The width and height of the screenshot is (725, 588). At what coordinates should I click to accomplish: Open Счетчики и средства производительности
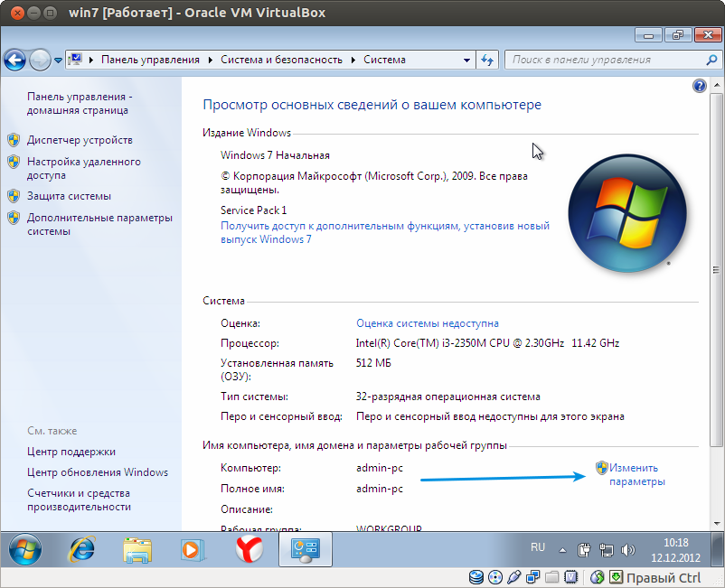point(79,499)
